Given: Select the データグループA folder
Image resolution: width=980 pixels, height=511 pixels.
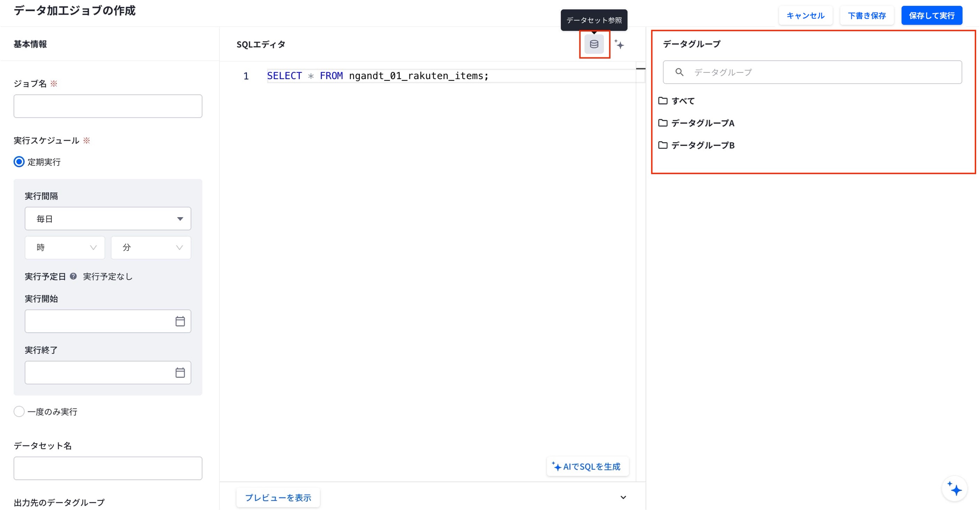Looking at the screenshot, I should (696, 123).
